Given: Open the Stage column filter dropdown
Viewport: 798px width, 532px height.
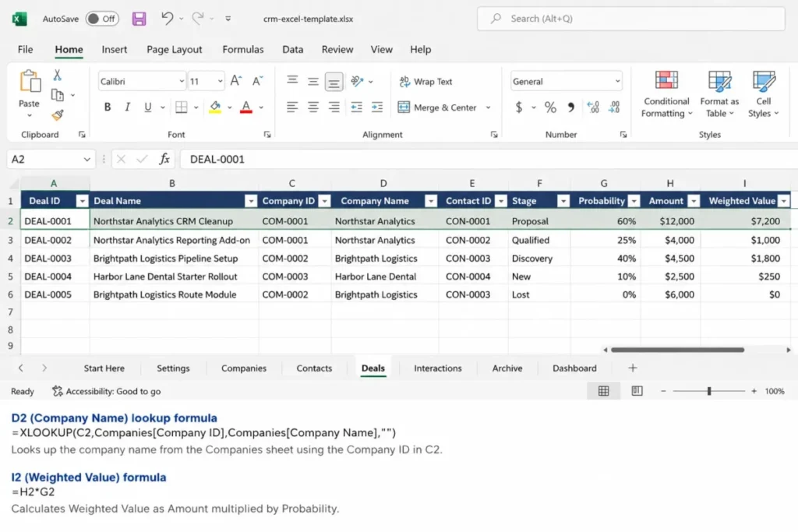Looking at the screenshot, I should 563,202.
